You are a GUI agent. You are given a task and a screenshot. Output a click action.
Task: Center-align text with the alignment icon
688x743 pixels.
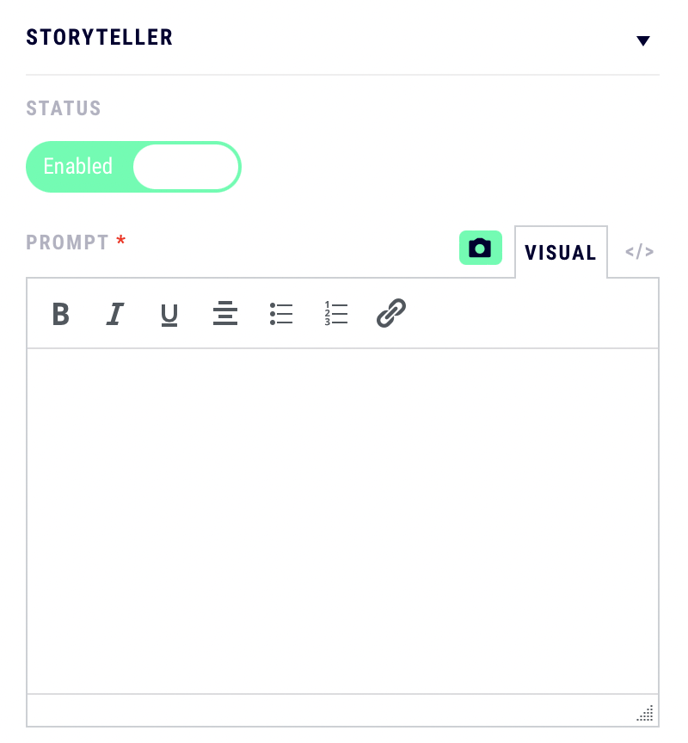225,314
